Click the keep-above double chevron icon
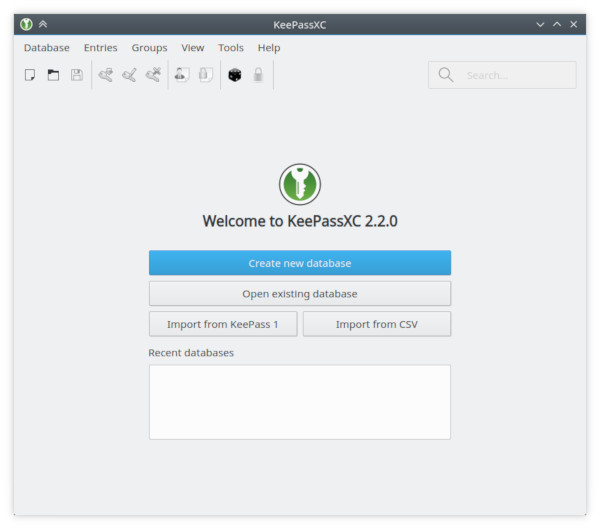The image size is (600, 529). coord(43,24)
